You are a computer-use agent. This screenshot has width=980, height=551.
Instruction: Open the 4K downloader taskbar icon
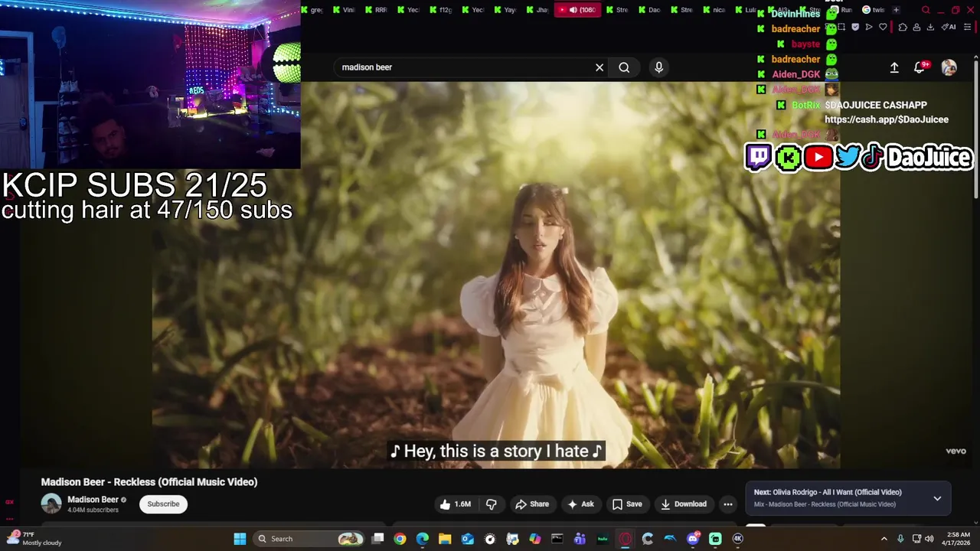738,539
